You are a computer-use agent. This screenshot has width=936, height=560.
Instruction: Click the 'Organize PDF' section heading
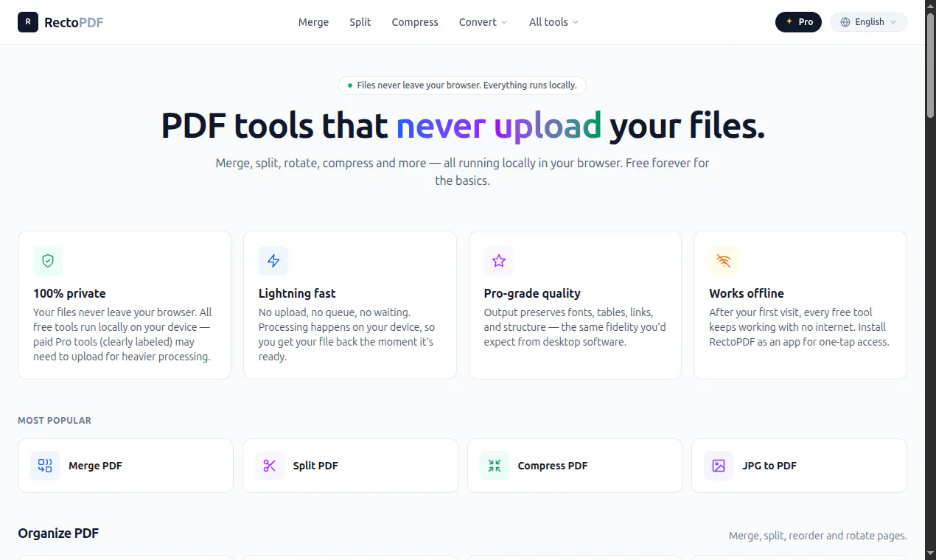pos(58,533)
